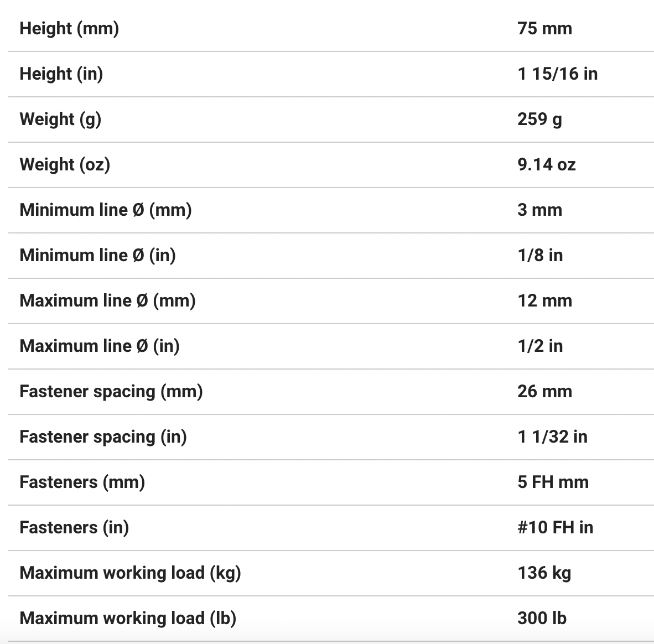Click the 1/8 in minimum line value
This screenshot has height=644, width=654.
coord(540,255)
